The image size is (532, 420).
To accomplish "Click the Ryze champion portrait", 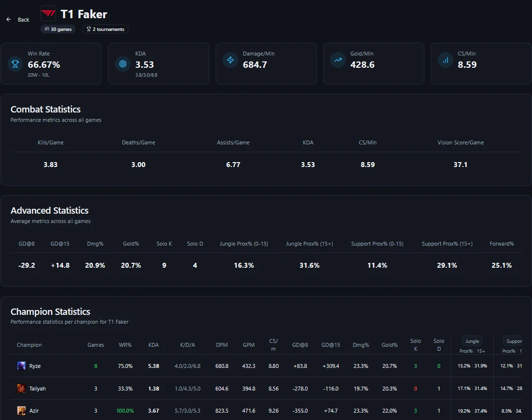I will (x=22, y=365).
